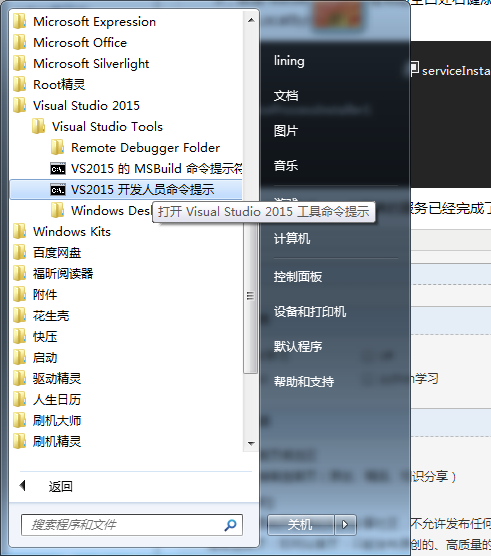
Task: Launch VS2015 的 MSBuild 命令提示符 label
Action: [157, 168]
